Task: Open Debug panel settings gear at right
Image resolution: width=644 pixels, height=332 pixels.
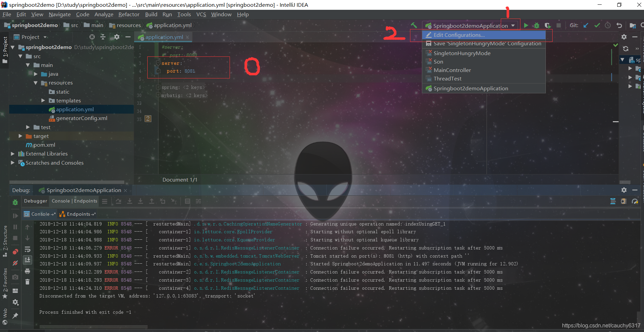Action: pos(624,190)
